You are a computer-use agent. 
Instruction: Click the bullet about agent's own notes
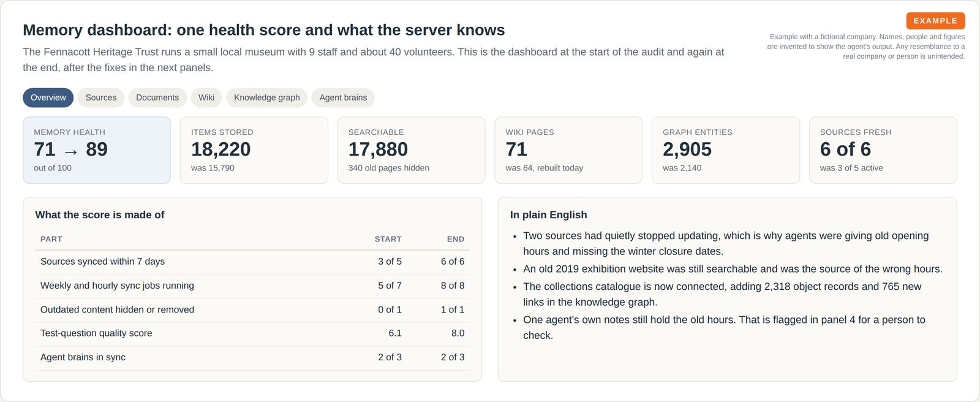click(x=724, y=327)
